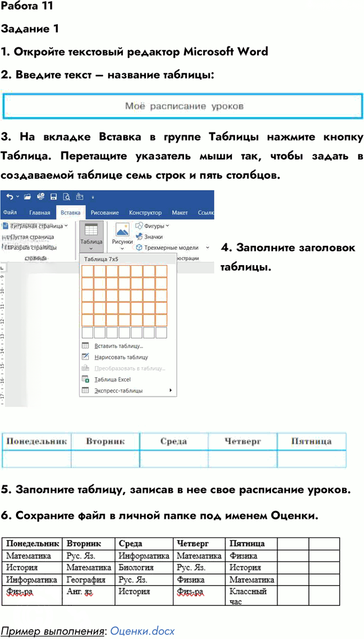364x639 pixels.
Task: Click the Таблица grid icon
Action: [90, 229]
